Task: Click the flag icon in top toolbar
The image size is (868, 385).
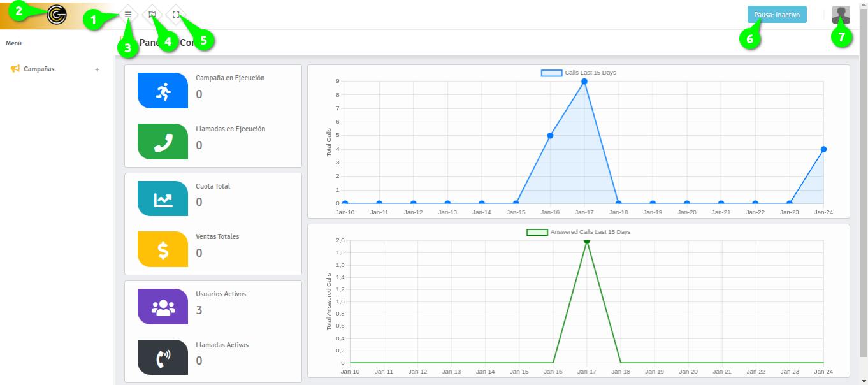Action: [152, 14]
